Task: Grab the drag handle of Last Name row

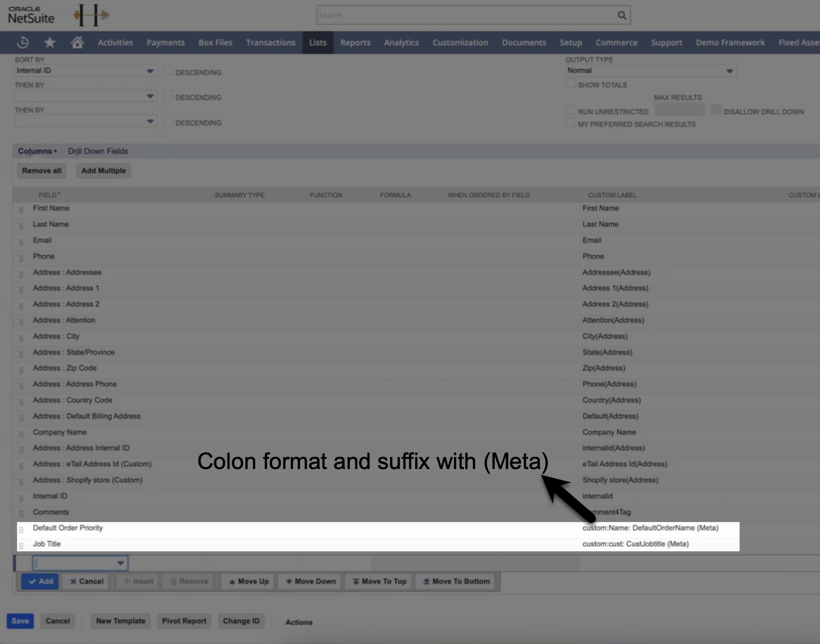Action: click(21, 226)
